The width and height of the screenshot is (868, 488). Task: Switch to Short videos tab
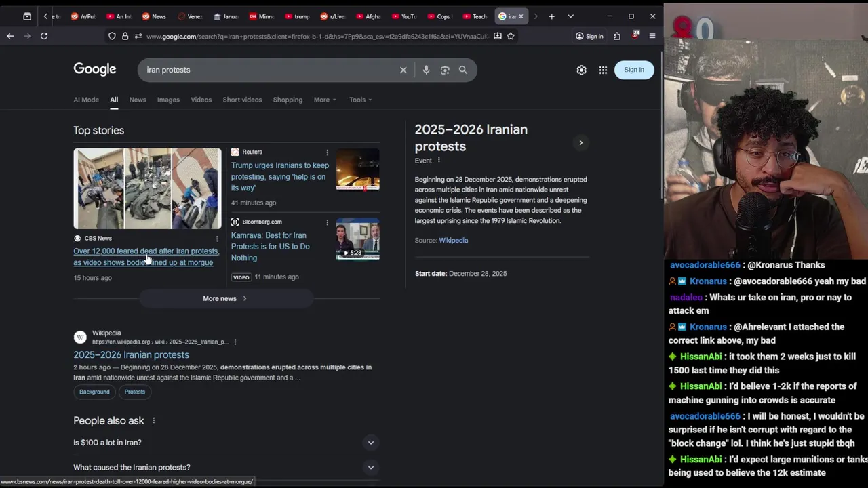242,100
